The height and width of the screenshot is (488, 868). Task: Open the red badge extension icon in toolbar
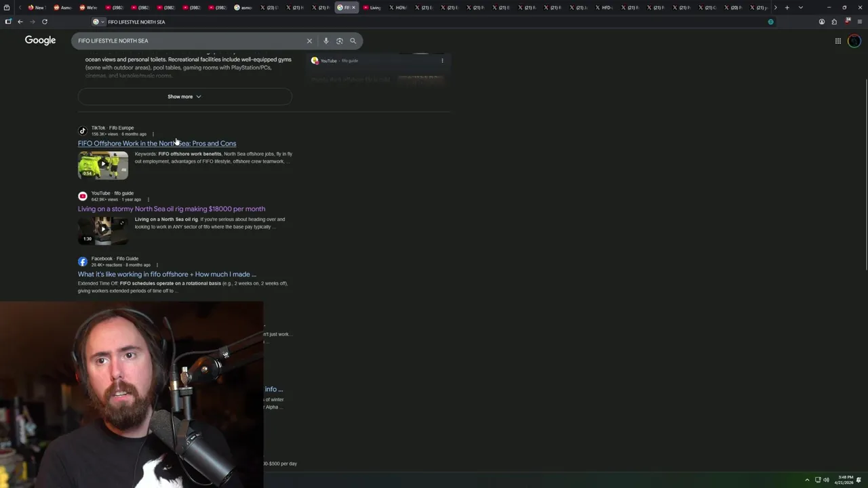click(x=847, y=21)
